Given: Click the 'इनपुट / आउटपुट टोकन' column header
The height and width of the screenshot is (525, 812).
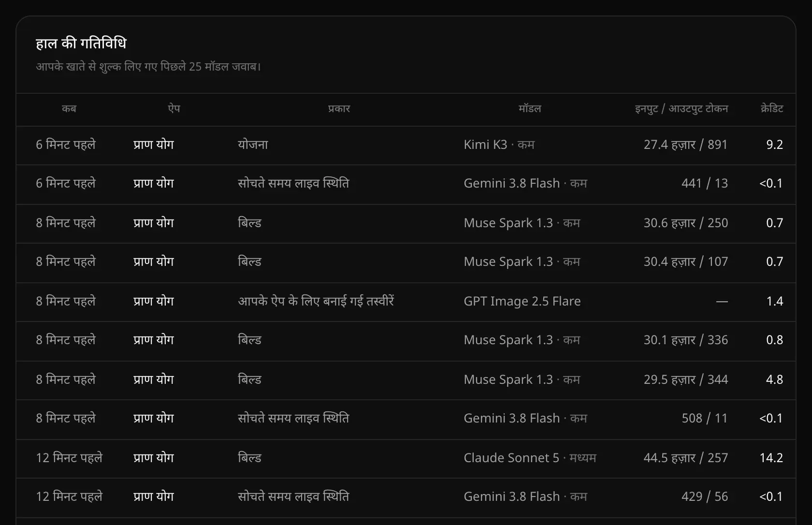Looking at the screenshot, I should [x=681, y=109].
